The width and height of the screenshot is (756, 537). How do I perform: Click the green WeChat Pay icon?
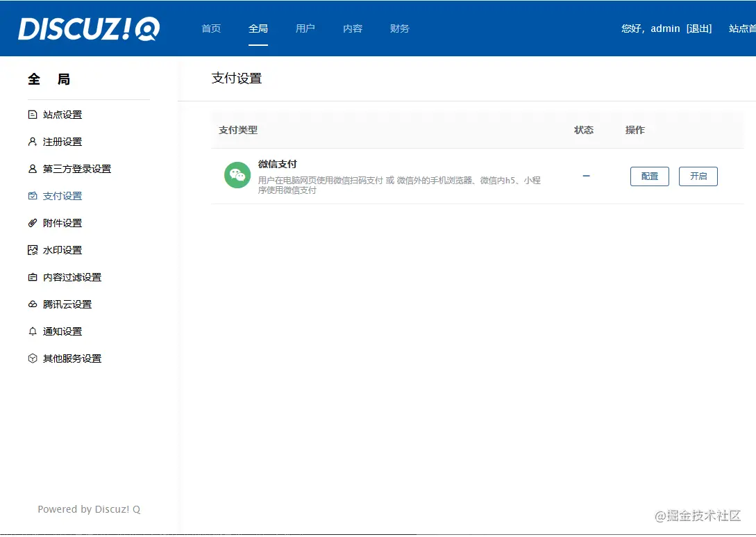pos(237,175)
